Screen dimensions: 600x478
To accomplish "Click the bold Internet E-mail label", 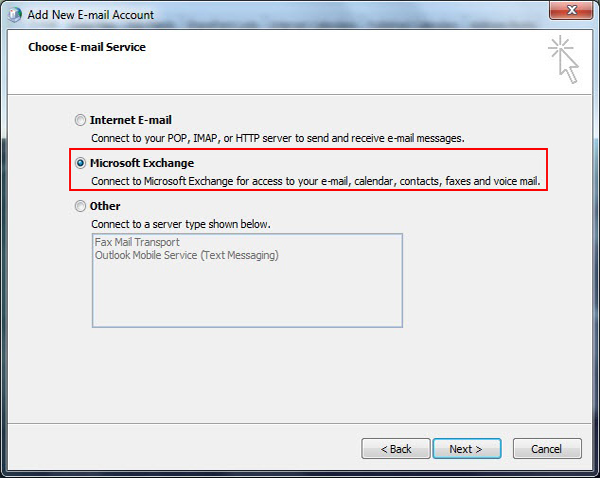I will click(x=131, y=120).
